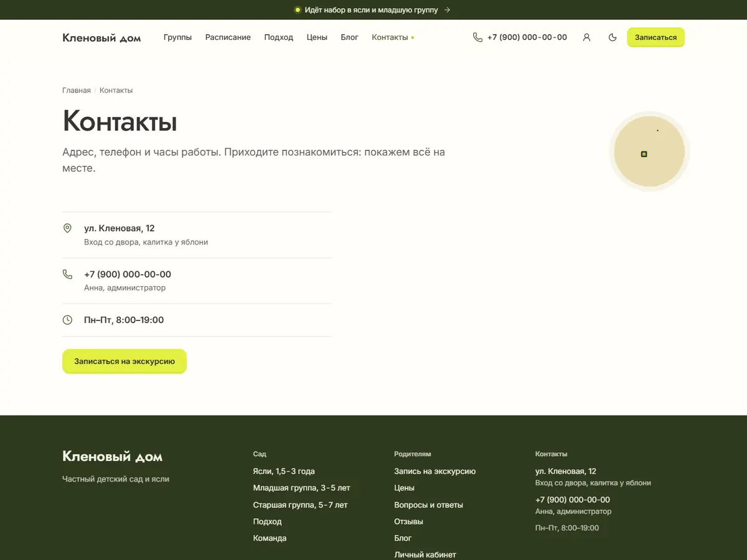
Task: Click the Кленовый дом header logo
Action: point(101,38)
